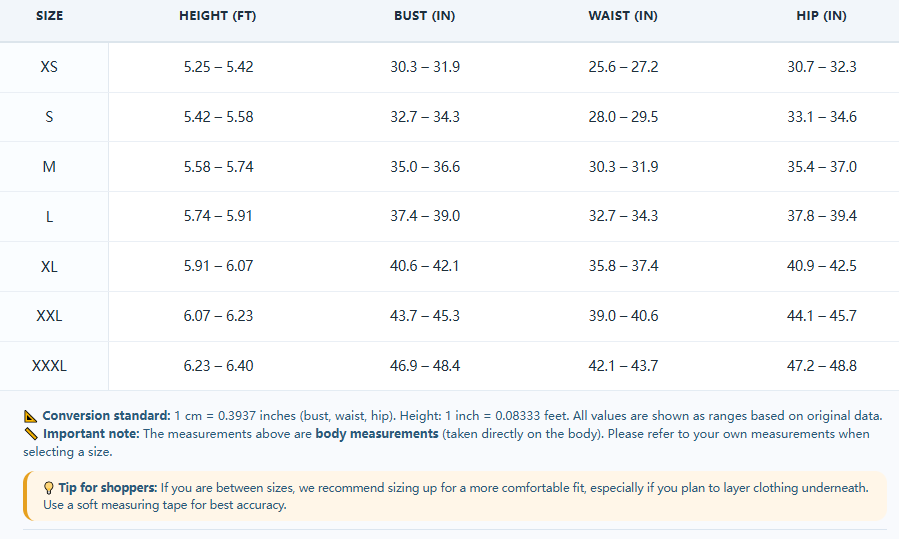This screenshot has height=539, width=899.
Task: Click the 'Conversion standard:' label text
Action: pyautogui.click(x=107, y=416)
